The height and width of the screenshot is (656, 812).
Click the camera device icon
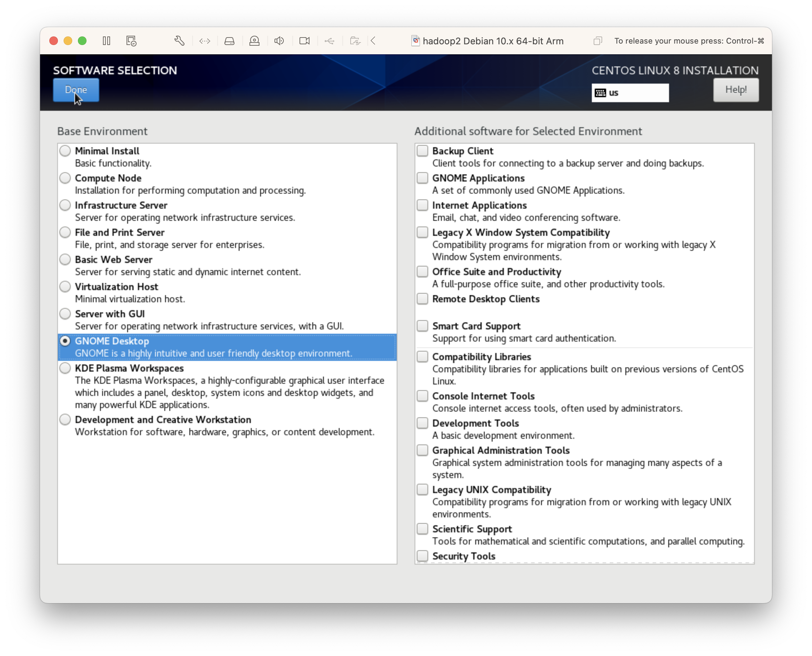click(x=304, y=40)
